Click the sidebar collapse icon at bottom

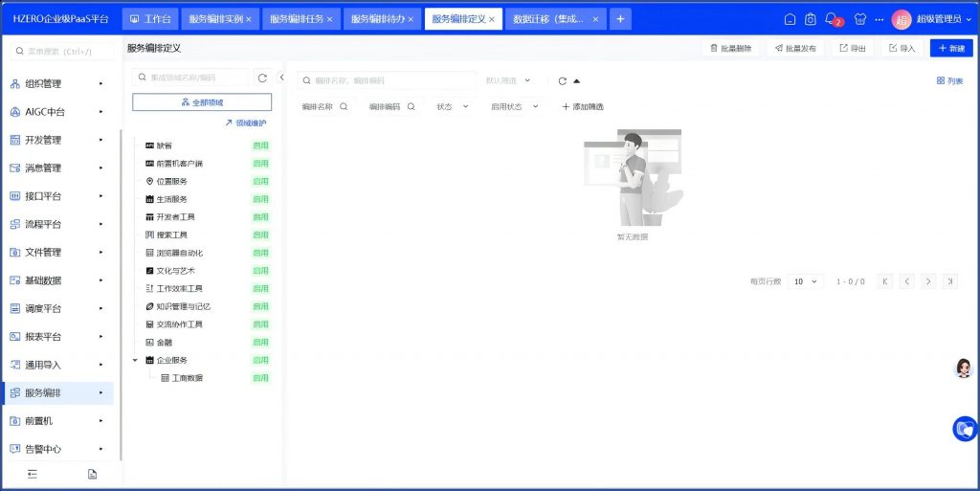click(32, 474)
